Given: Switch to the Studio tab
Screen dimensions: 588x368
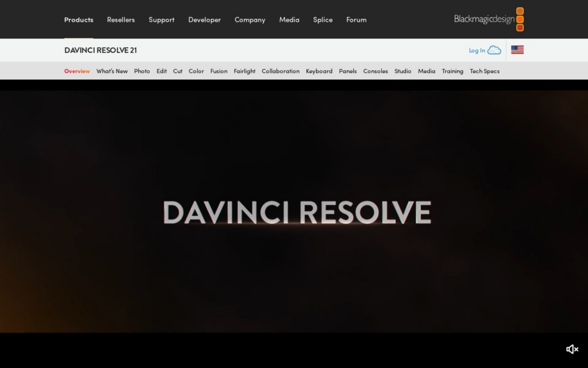Looking at the screenshot, I should 403,71.
